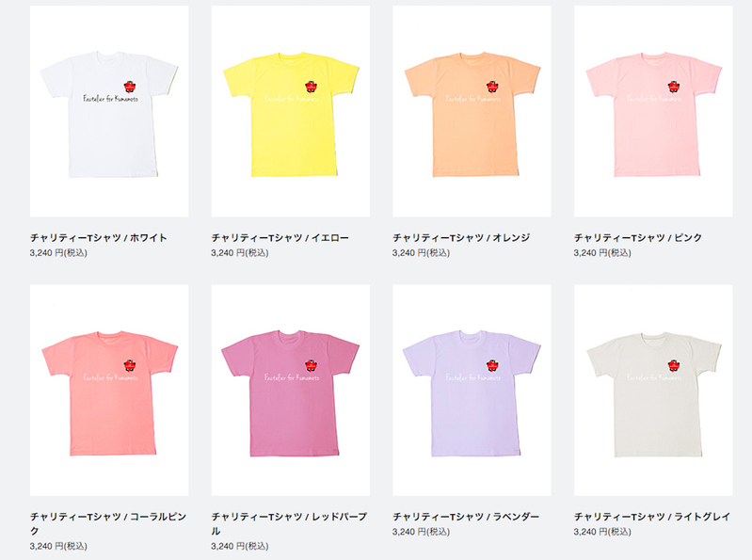This screenshot has height=560, width=752.
Task: Click the チャリティーTシャツ / コーラルピンク title
Action: [108, 523]
